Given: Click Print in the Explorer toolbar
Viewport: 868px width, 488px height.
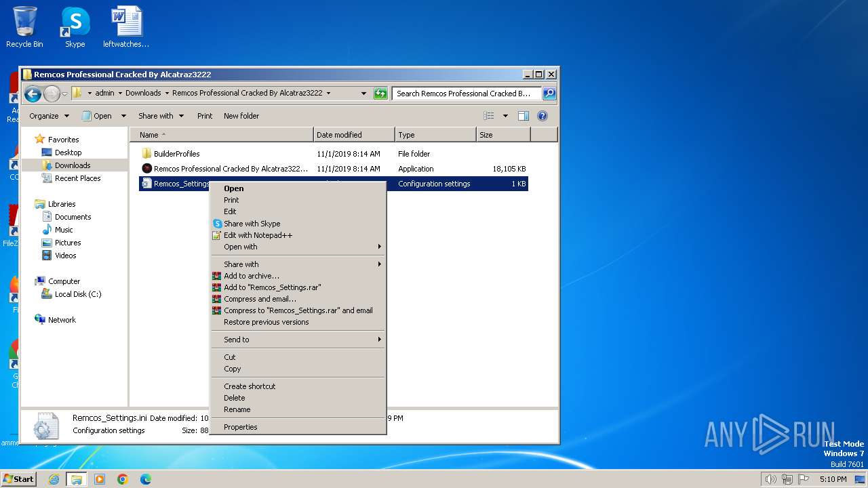Looking at the screenshot, I should [205, 116].
